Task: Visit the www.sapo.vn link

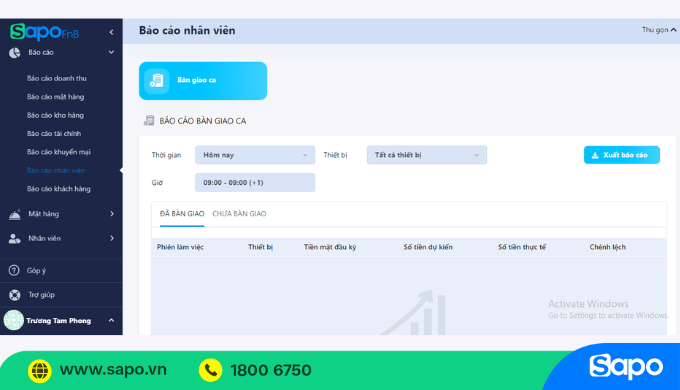Action: (x=113, y=370)
